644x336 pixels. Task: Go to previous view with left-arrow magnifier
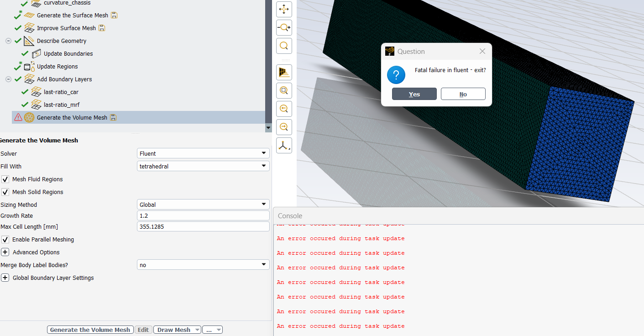[x=284, y=109]
